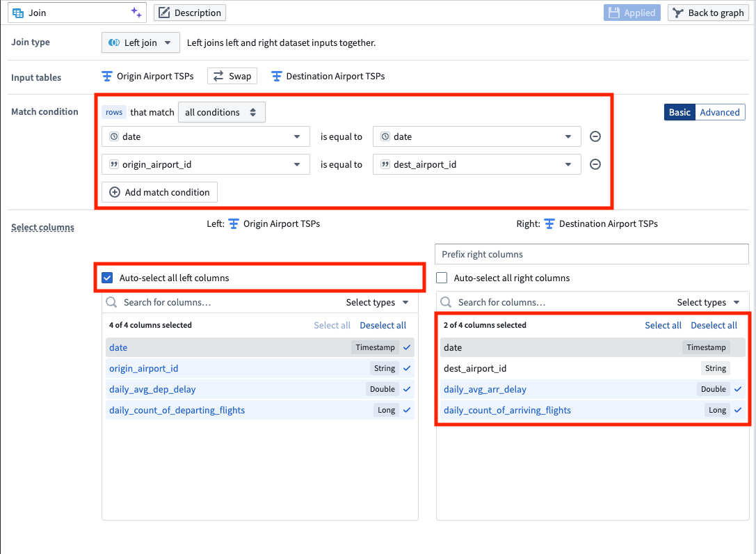Image resolution: width=756 pixels, height=554 pixels.
Task: Click Right Destination Airport TSPs header icon
Action: click(549, 224)
